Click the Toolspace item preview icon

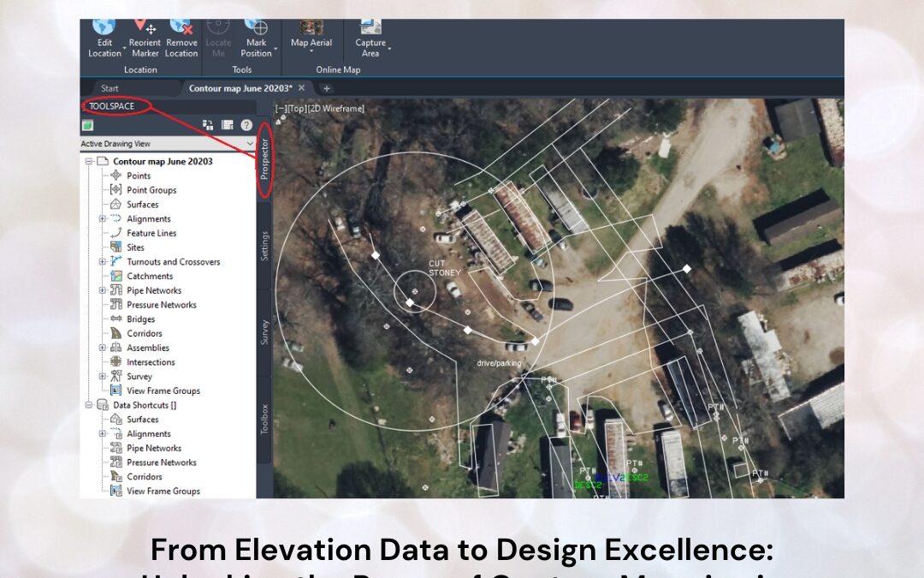point(208,125)
